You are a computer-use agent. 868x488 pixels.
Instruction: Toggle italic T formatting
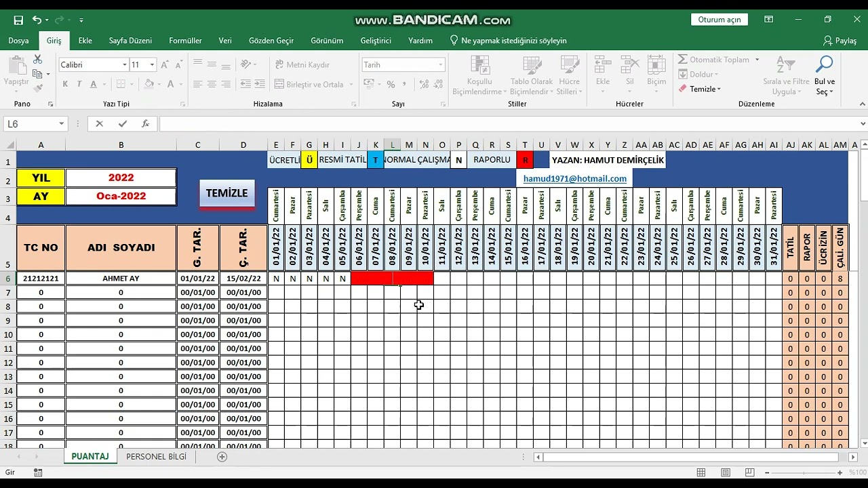[79, 84]
